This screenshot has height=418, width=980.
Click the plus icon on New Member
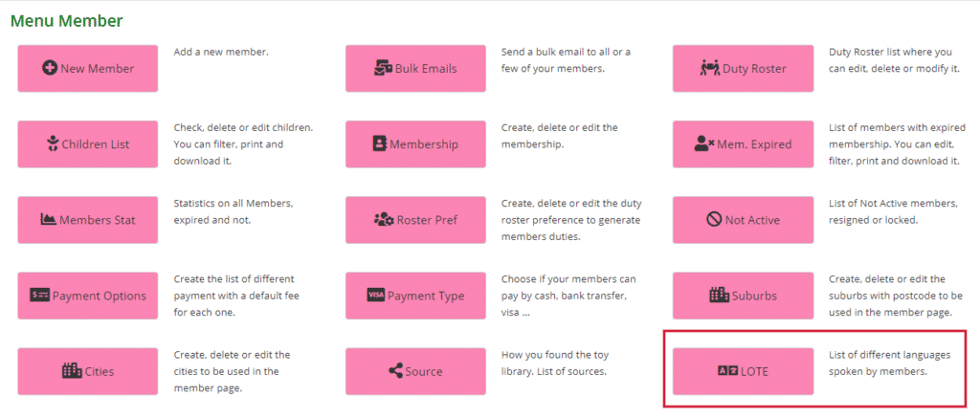pos(50,68)
